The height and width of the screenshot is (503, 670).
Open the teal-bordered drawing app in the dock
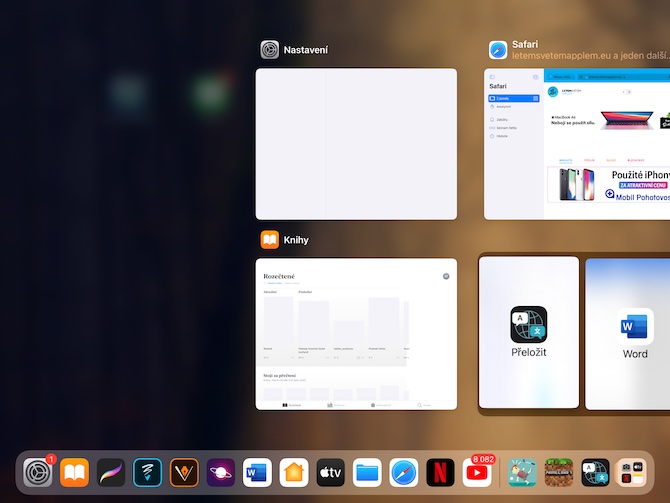click(x=147, y=473)
